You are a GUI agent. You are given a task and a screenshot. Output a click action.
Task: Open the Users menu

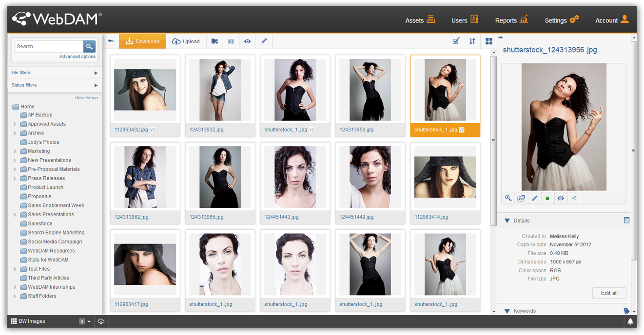tap(465, 20)
